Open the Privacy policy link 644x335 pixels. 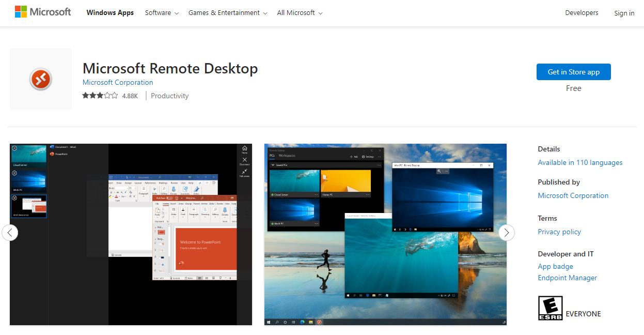pyautogui.click(x=559, y=232)
